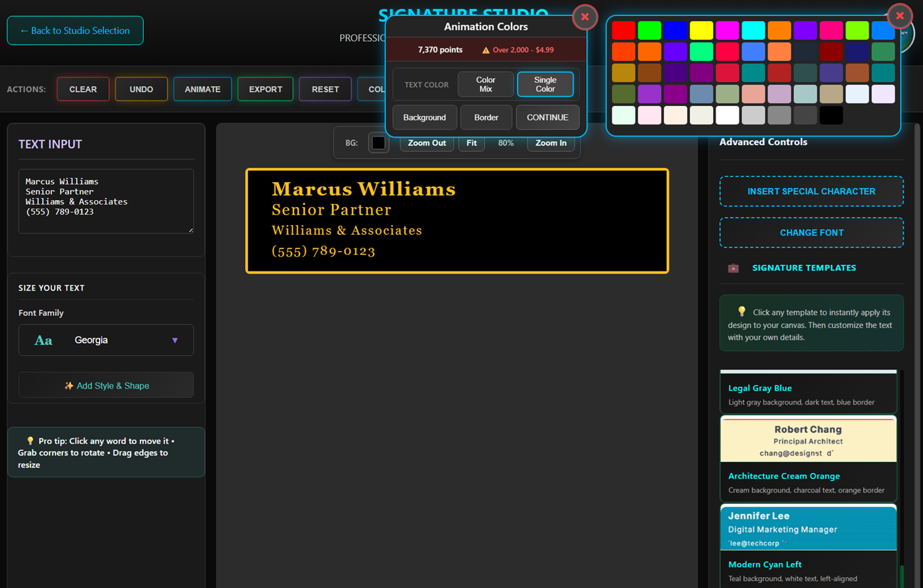
Task: Go back to Studio Selection
Action: pyautogui.click(x=75, y=30)
